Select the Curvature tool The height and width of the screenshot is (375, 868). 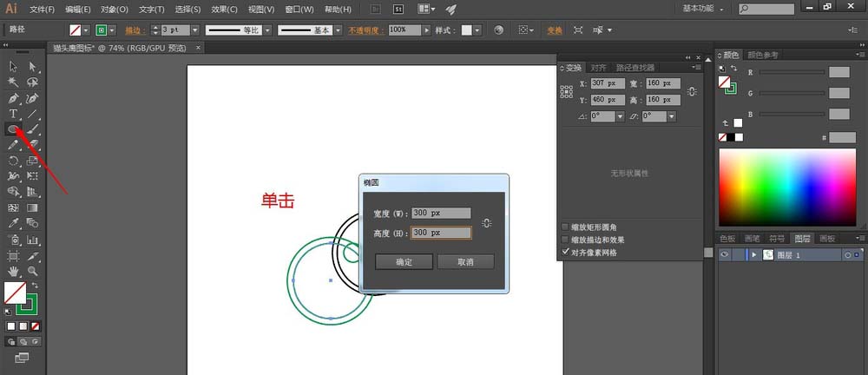click(x=32, y=99)
